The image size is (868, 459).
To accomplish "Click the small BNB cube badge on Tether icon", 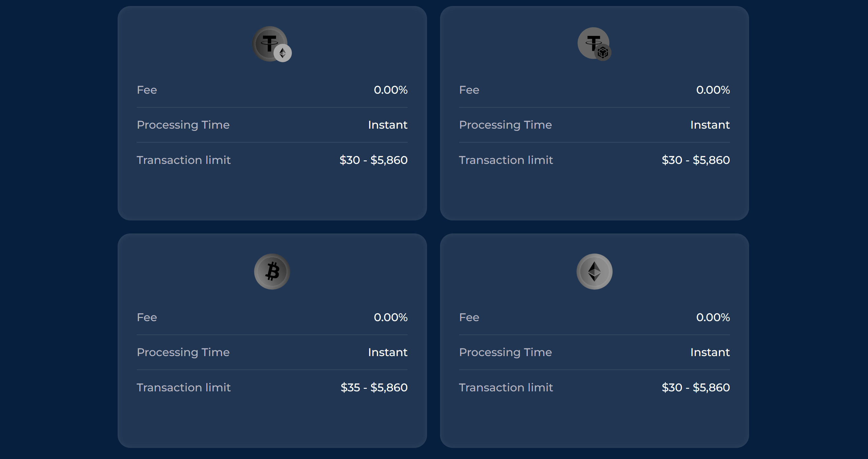I will coord(603,52).
